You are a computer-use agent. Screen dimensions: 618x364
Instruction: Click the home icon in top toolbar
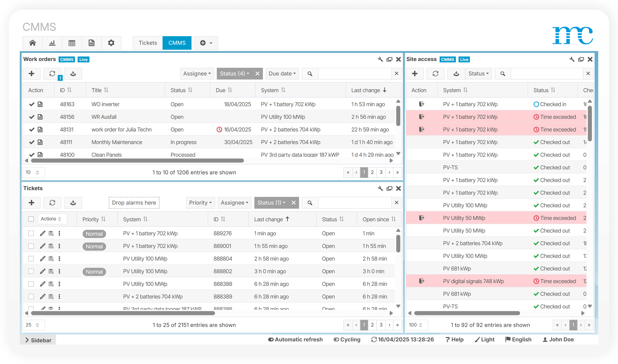[32, 43]
